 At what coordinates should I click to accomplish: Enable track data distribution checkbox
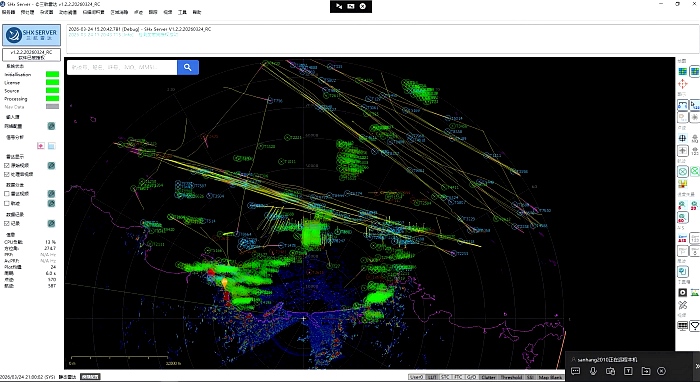pos(7,203)
